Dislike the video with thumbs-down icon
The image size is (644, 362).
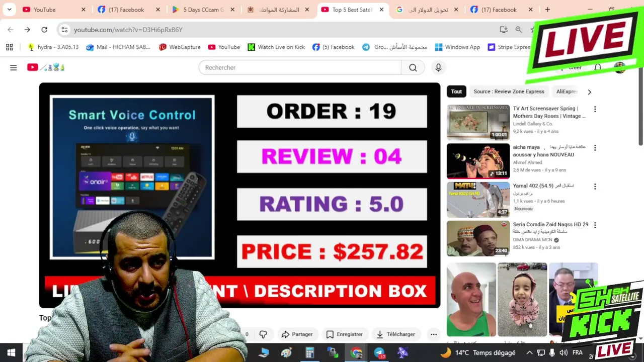263,334
